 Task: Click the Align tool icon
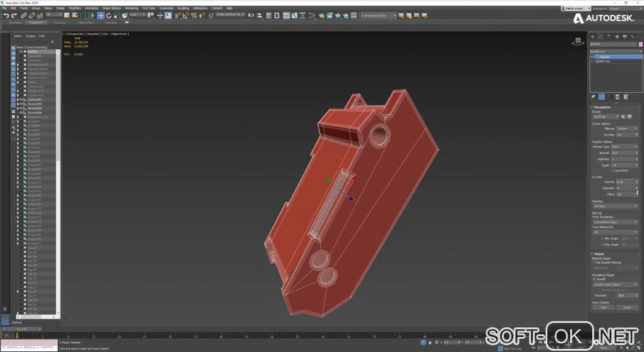click(259, 16)
